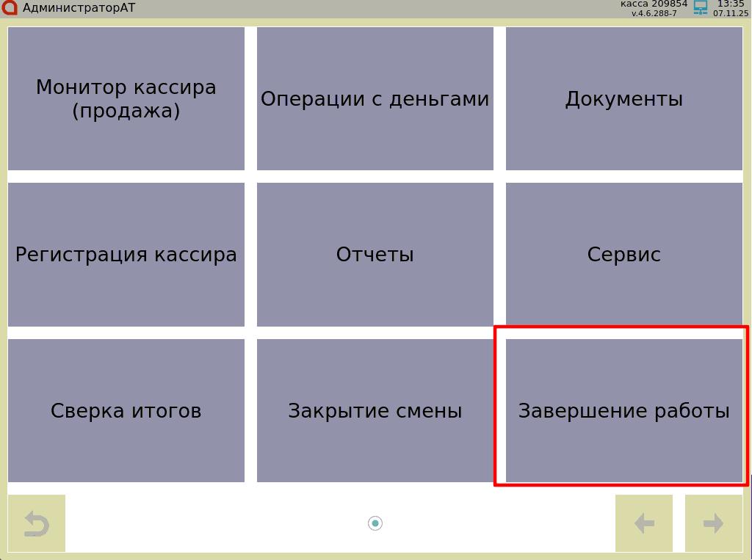Click the red application logo icon

pos(10,8)
